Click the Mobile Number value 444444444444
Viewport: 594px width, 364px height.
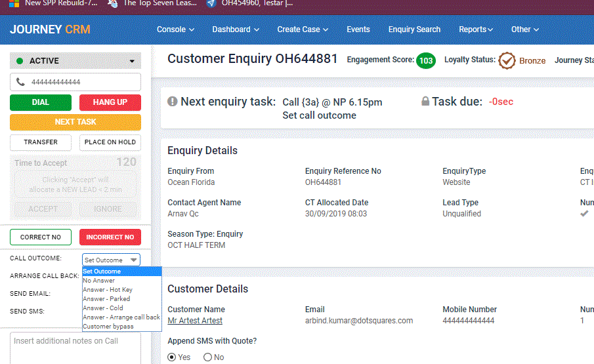point(468,321)
